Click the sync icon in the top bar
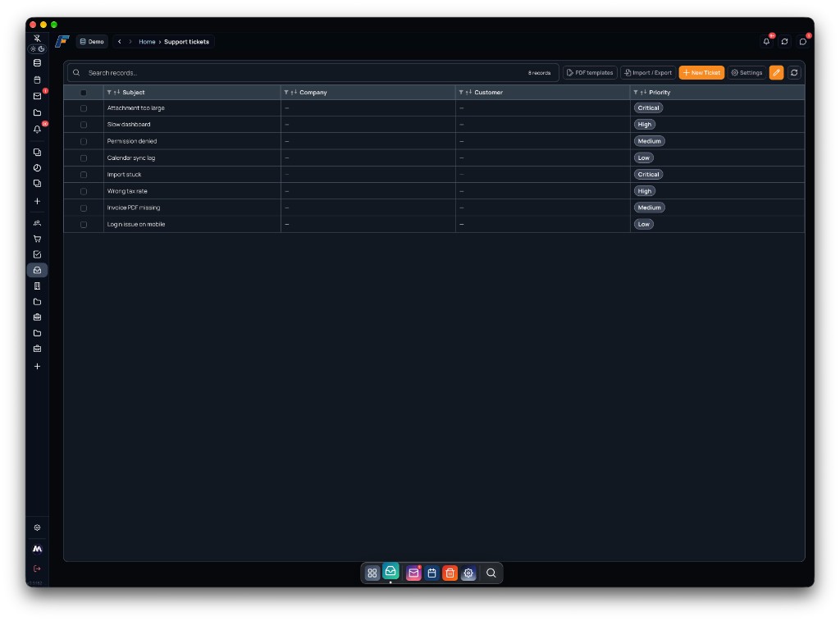This screenshot has height=621, width=840. pos(784,41)
